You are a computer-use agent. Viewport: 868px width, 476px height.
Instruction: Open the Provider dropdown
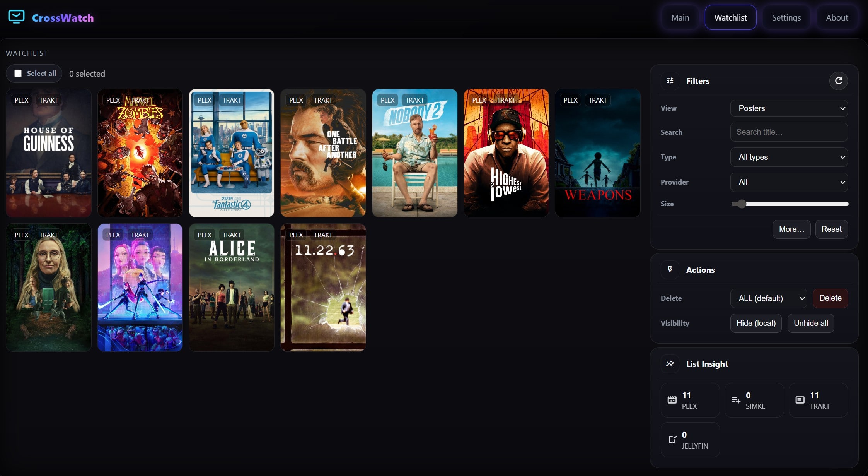(x=789, y=182)
